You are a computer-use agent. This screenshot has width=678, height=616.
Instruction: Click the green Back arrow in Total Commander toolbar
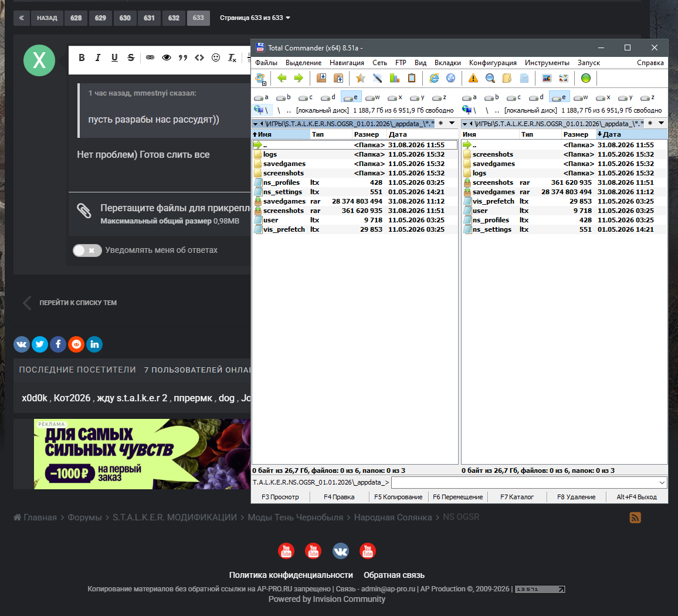(282, 78)
